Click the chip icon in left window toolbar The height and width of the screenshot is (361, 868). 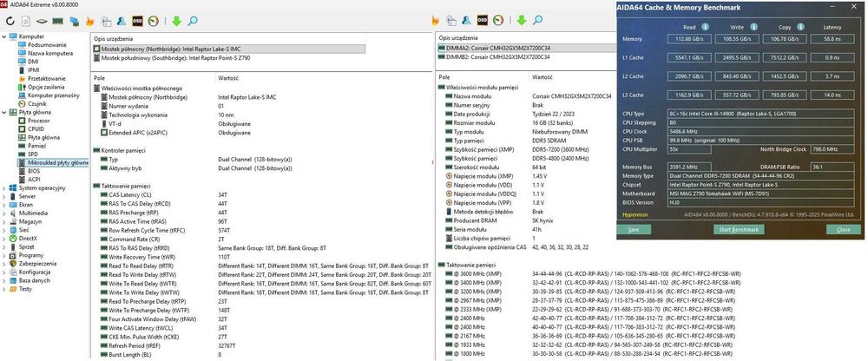tap(42, 22)
